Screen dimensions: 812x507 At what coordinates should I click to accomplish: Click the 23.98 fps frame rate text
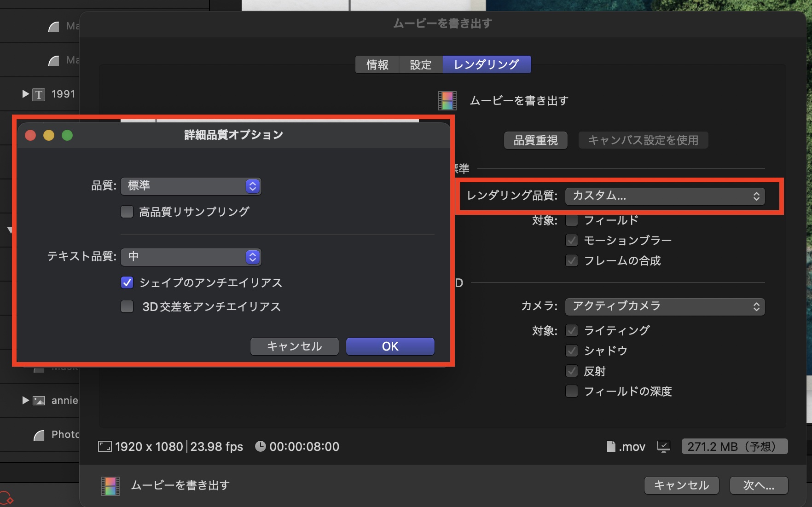tap(217, 447)
